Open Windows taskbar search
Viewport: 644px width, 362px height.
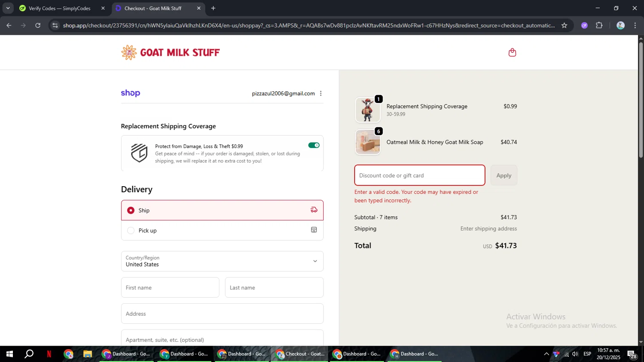tap(29, 354)
